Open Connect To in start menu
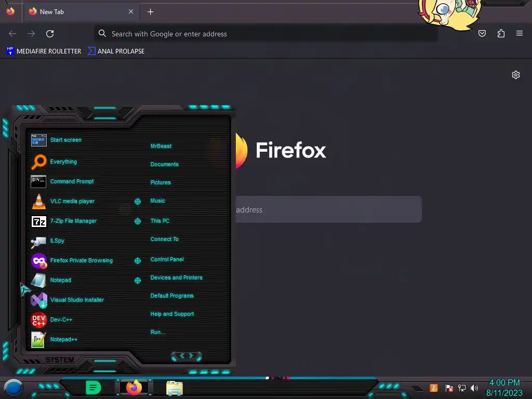The image size is (532, 399). [x=165, y=239]
